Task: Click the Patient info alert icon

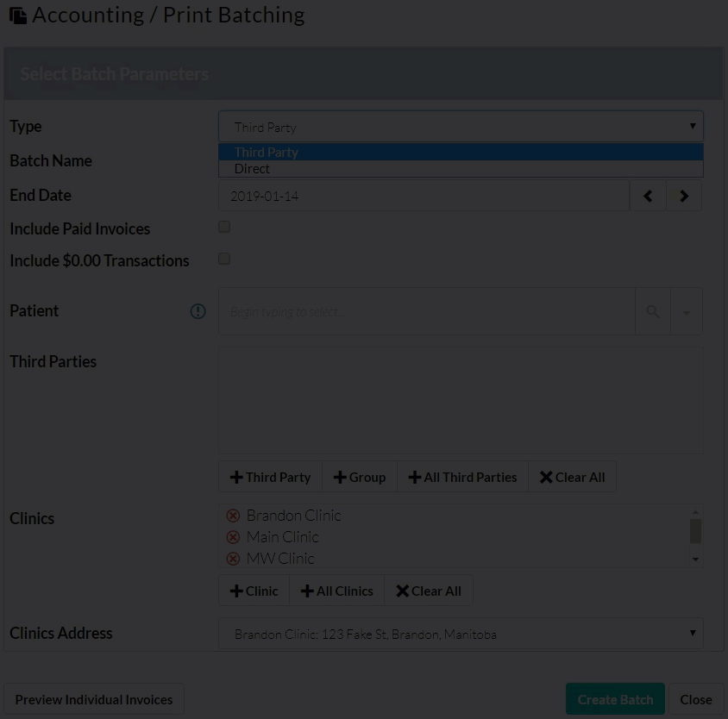Action: 198,311
